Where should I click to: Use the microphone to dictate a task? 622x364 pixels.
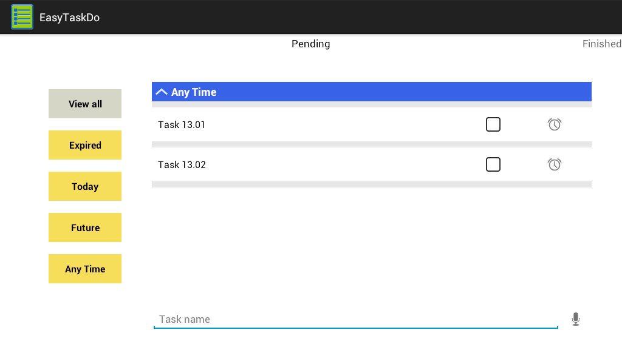[576, 318]
